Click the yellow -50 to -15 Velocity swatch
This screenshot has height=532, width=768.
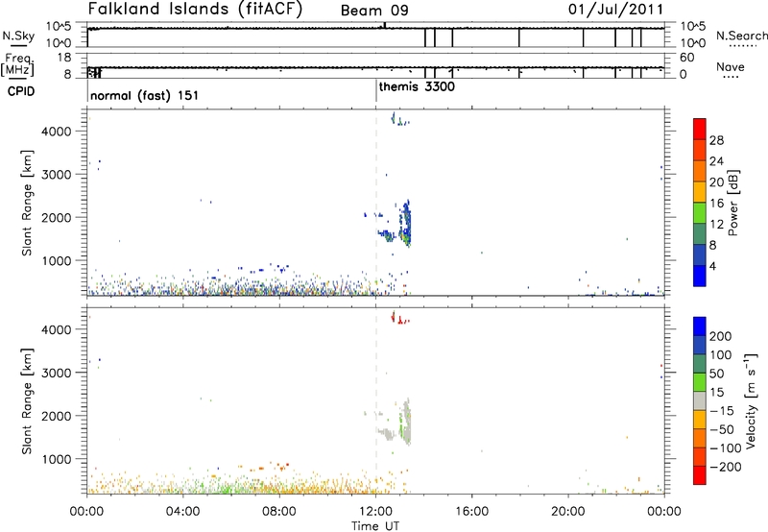(700, 420)
